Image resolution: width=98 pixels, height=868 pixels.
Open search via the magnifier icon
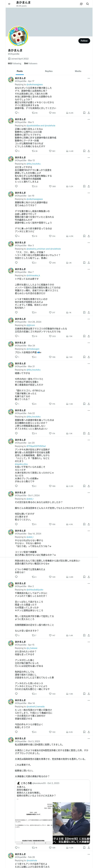[88, 4]
